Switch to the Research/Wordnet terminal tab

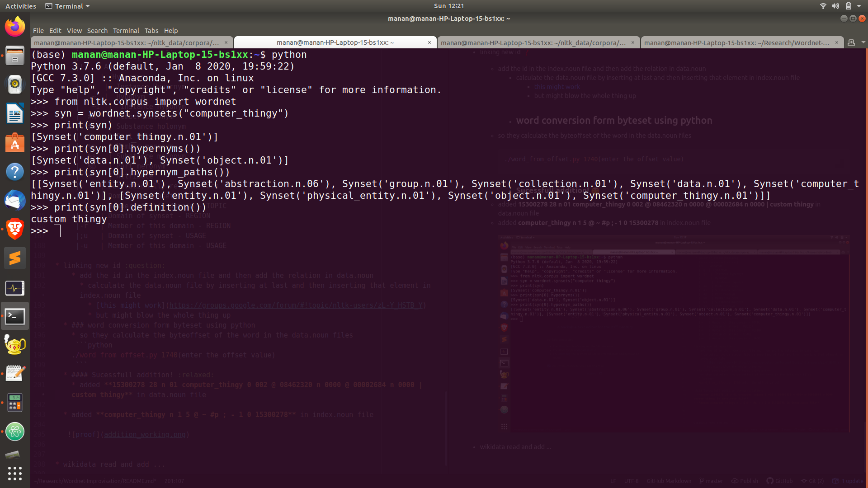(x=737, y=42)
